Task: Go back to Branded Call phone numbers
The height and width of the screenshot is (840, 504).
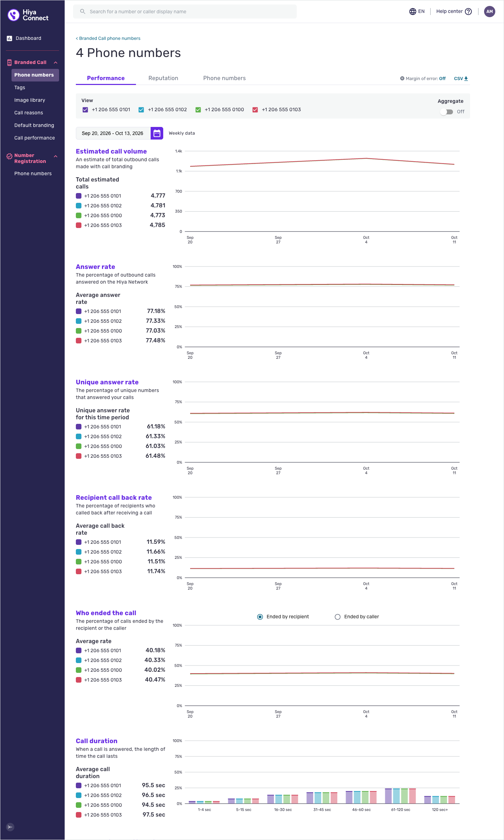Action: (x=108, y=38)
